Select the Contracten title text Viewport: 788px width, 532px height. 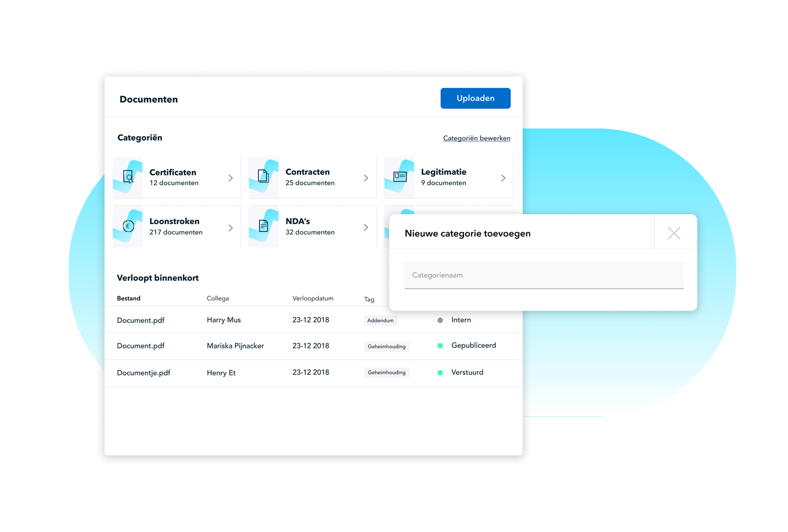pos(308,172)
